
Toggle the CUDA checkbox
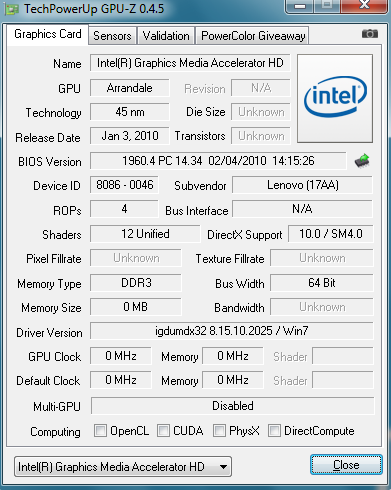pyautogui.click(x=163, y=430)
